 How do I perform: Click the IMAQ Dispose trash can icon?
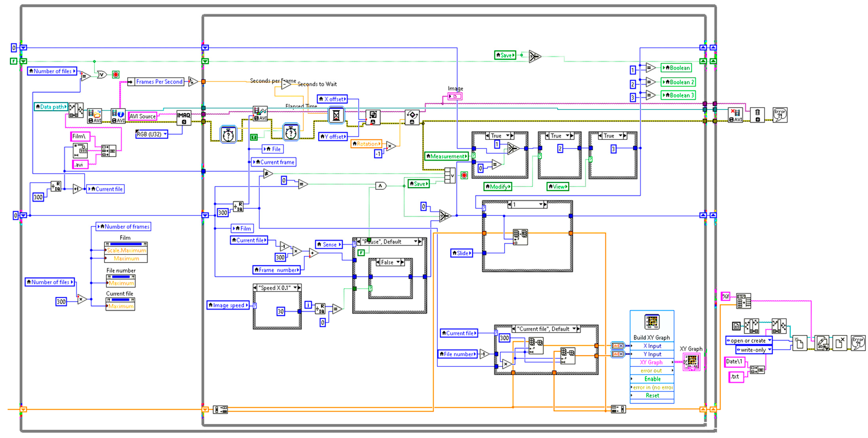757,115
